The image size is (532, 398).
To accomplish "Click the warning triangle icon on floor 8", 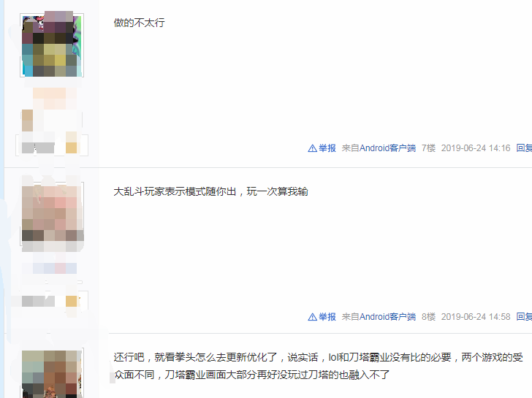I will 312,317.
